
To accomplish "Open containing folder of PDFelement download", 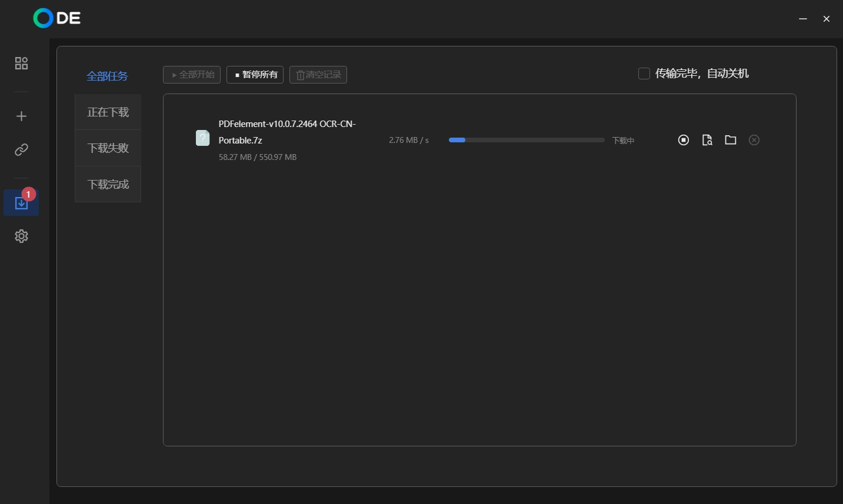I will coord(731,140).
